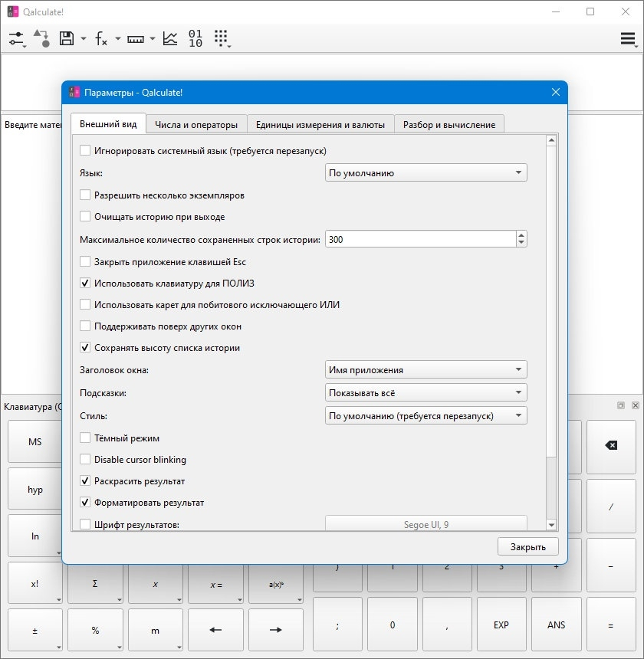The image size is (644, 659).
Task: Expand the arrow next to the units icon
Action: click(153, 39)
